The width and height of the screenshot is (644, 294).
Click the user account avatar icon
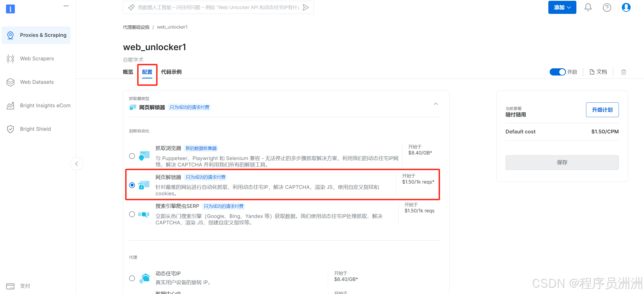[626, 7]
